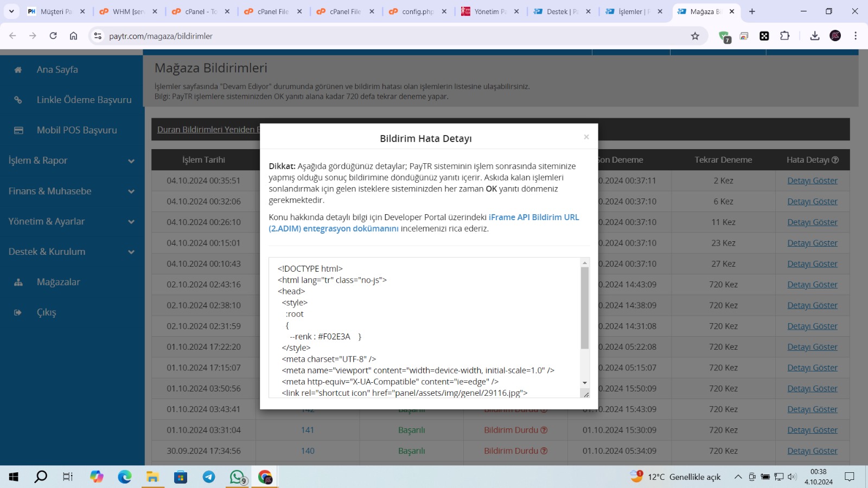Screen dimensions: 868x488
Task: Click the Mobil POS Başvuru card icon
Action: (x=18, y=130)
